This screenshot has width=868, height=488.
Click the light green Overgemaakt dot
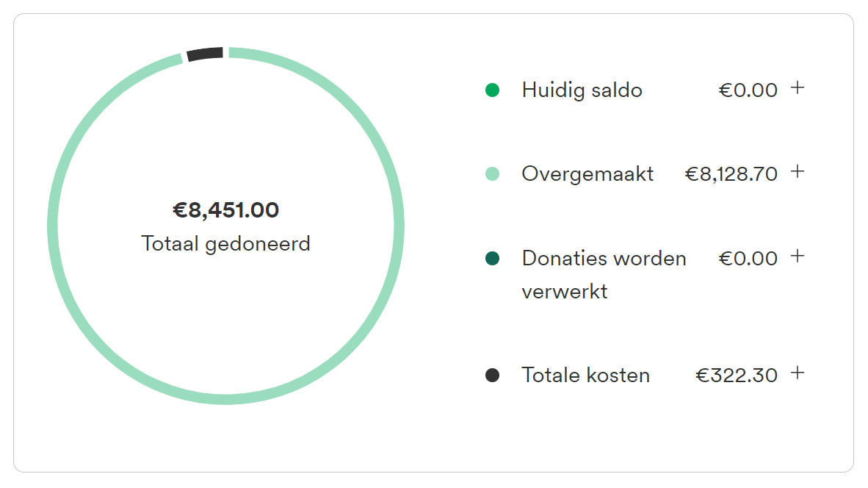pos(492,174)
